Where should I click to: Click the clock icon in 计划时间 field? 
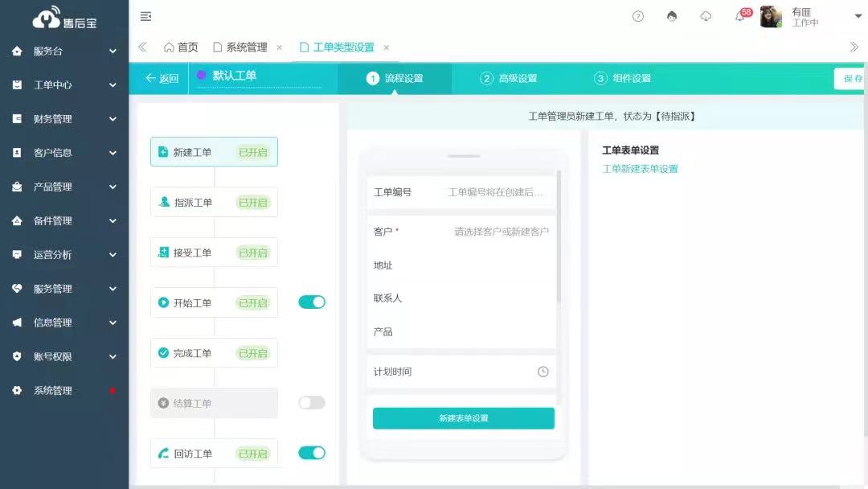pyautogui.click(x=542, y=372)
